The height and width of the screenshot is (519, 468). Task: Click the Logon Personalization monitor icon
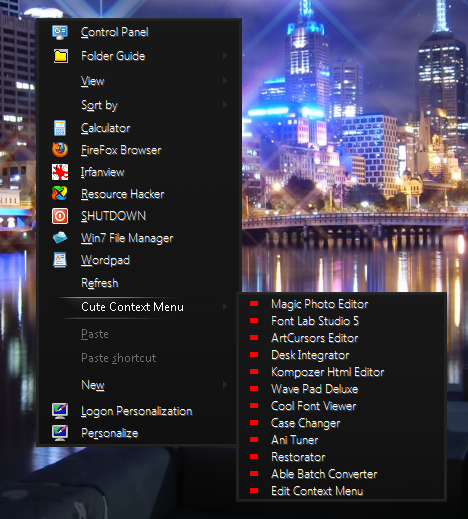(60, 411)
